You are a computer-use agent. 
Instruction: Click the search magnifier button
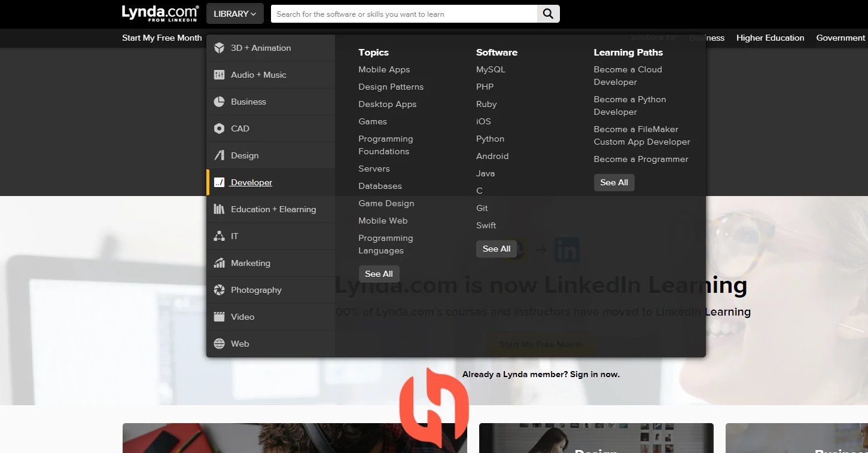[x=548, y=14]
